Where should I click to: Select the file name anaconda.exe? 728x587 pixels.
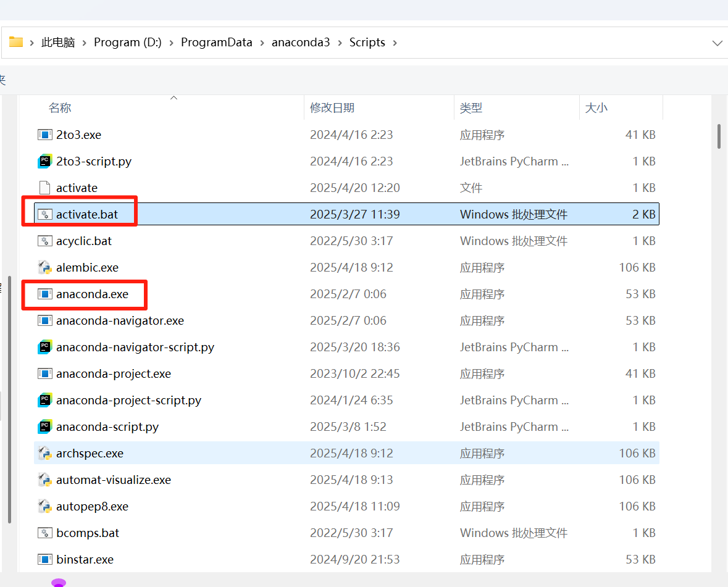92,294
